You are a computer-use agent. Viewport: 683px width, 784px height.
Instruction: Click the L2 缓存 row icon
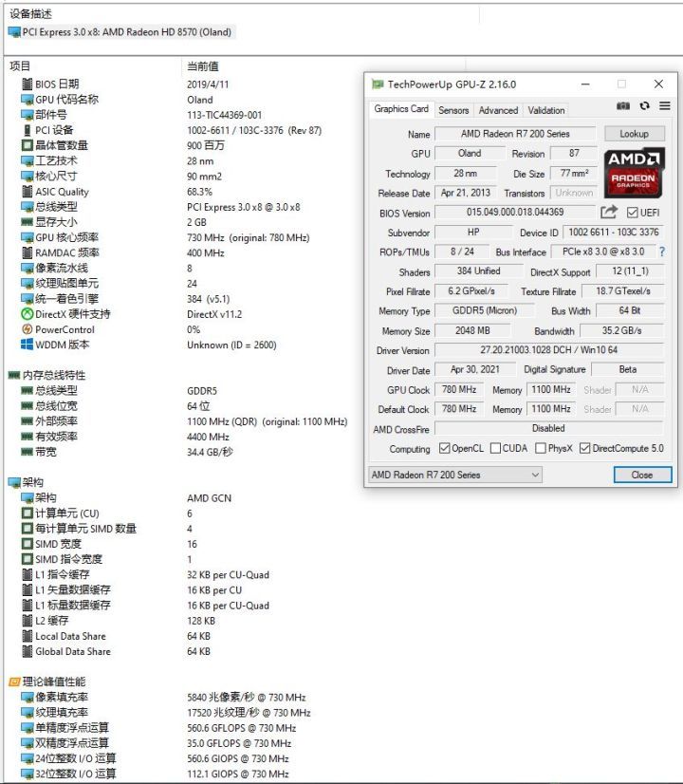click(27, 621)
